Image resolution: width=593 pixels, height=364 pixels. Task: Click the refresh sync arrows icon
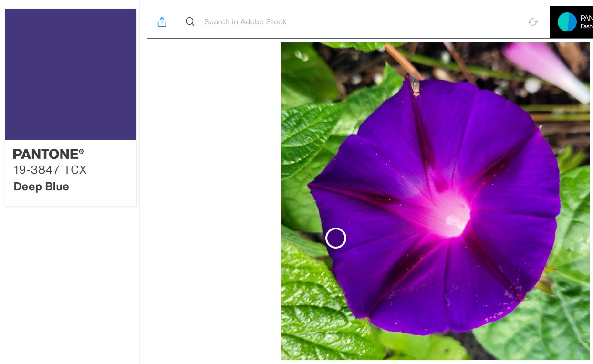pyautogui.click(x=533, y=22)
